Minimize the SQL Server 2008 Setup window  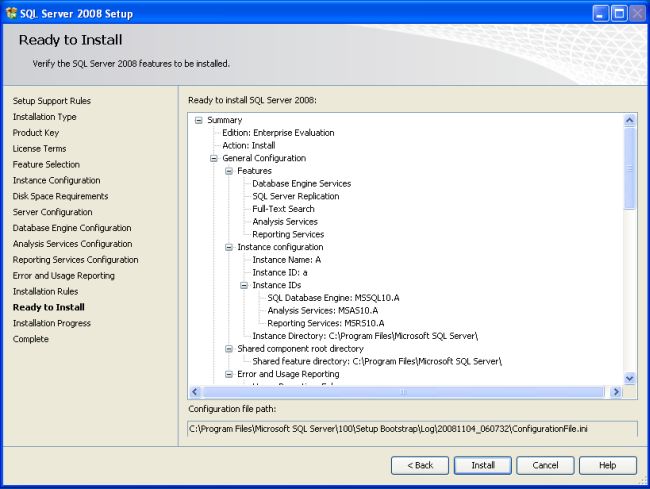(601, 14)
